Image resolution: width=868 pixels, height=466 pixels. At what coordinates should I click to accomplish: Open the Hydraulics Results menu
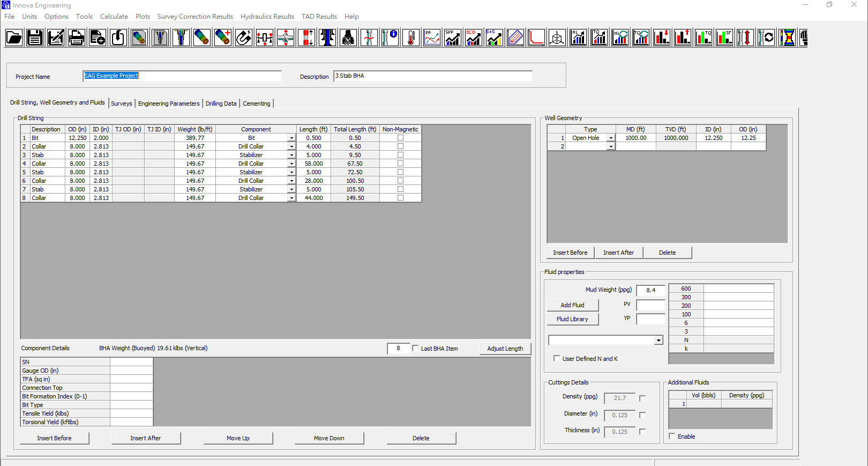267,17
